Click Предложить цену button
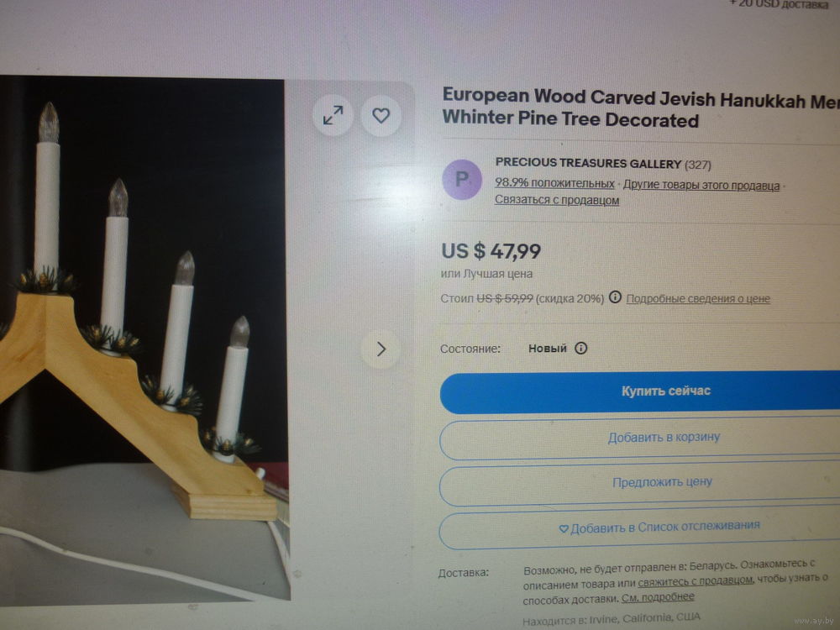This screenshot has height=630, width=840. [x=640, y=484]
